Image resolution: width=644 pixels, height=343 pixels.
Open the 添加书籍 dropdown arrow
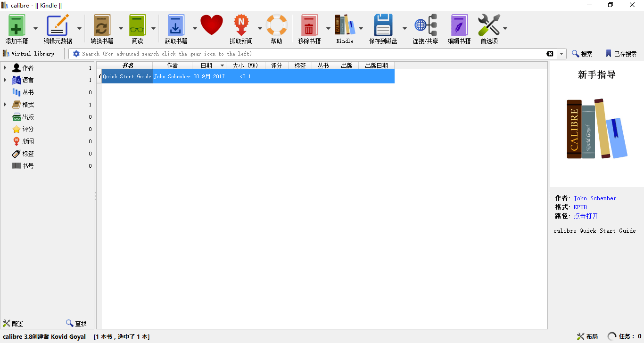click(35, 28)
